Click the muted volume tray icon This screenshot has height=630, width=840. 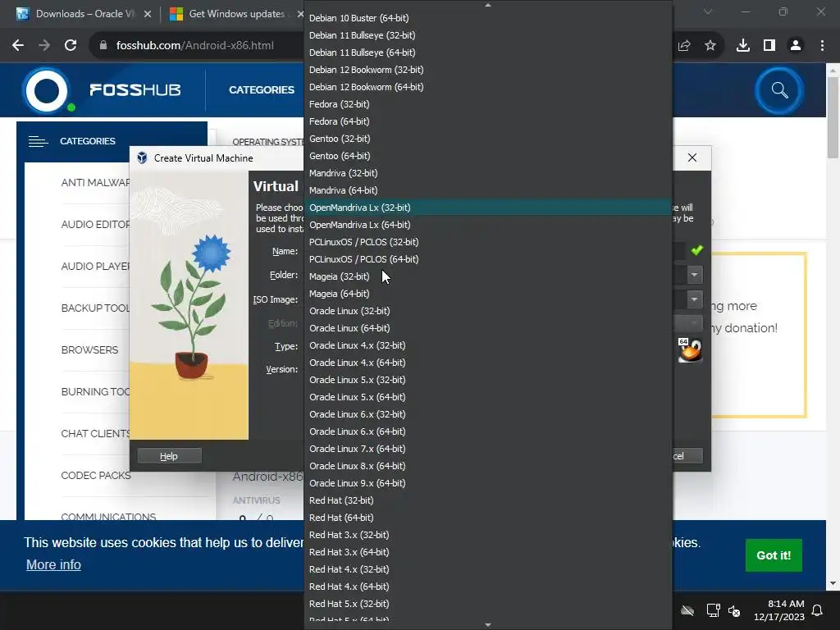tap(734, 610)
